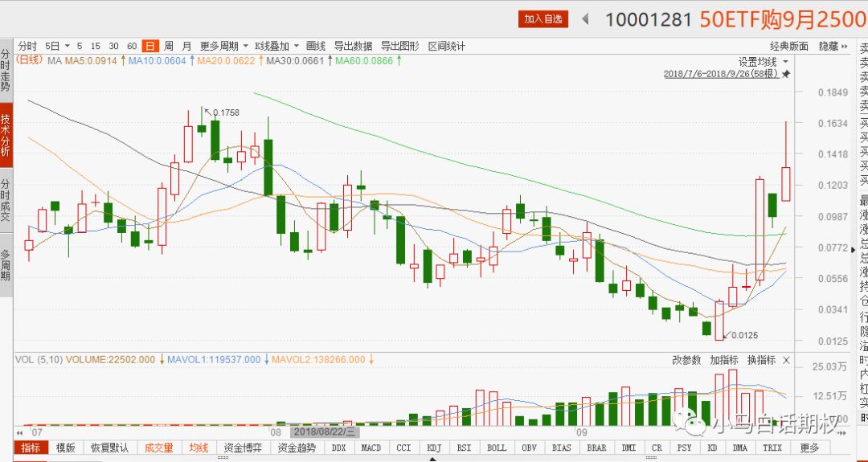
Task: Click the pin icon beside date range
Action: click(x=786, y=74)
